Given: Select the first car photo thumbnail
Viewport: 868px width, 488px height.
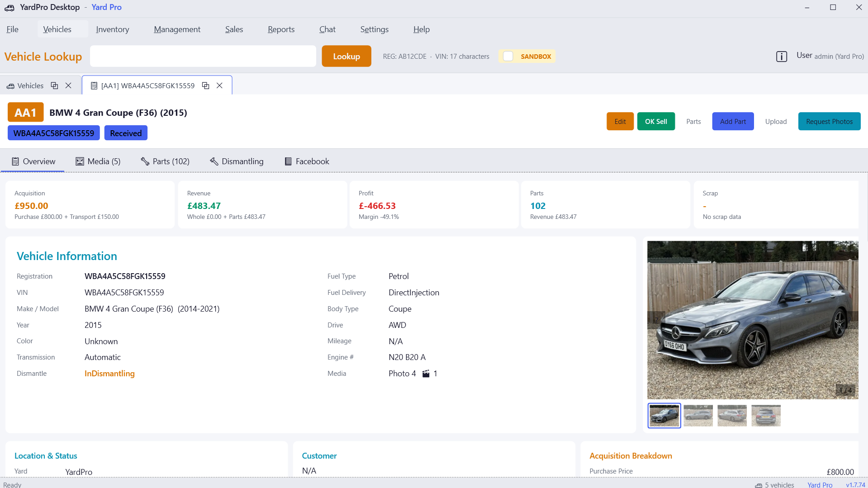Looking at the screenshot, I should pyautogui.click(x=664, y=416).
